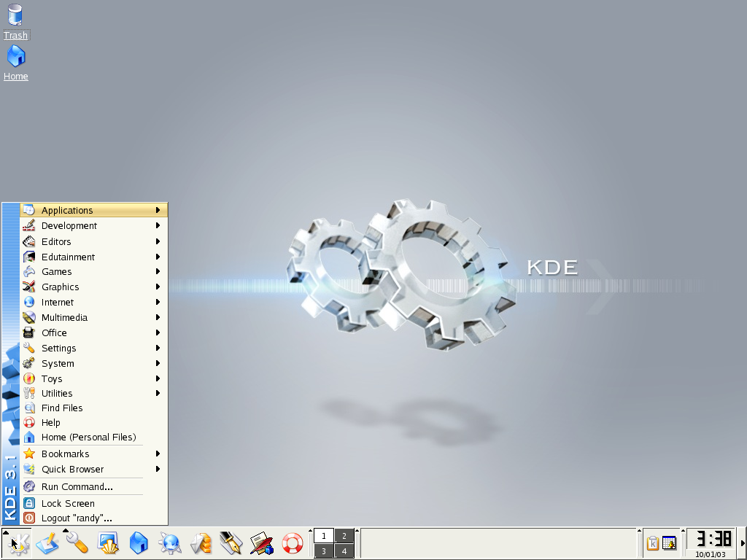Expand the Edutainment submenu
Screen dimensions: 747x560
(94, 257)
